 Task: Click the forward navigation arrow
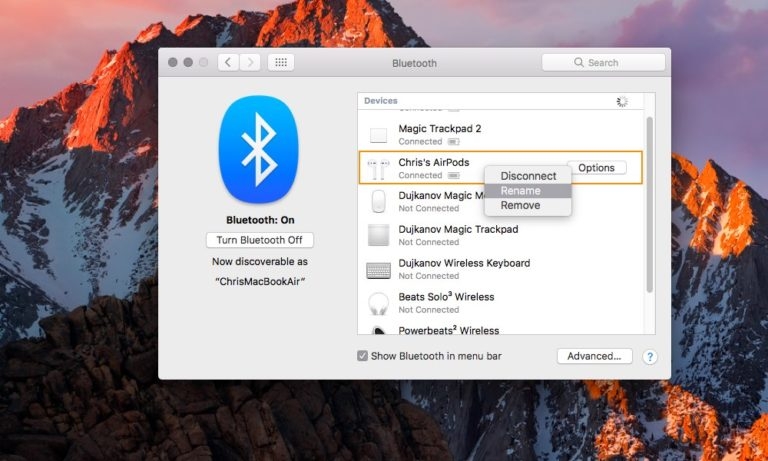(x=250, y=63)
